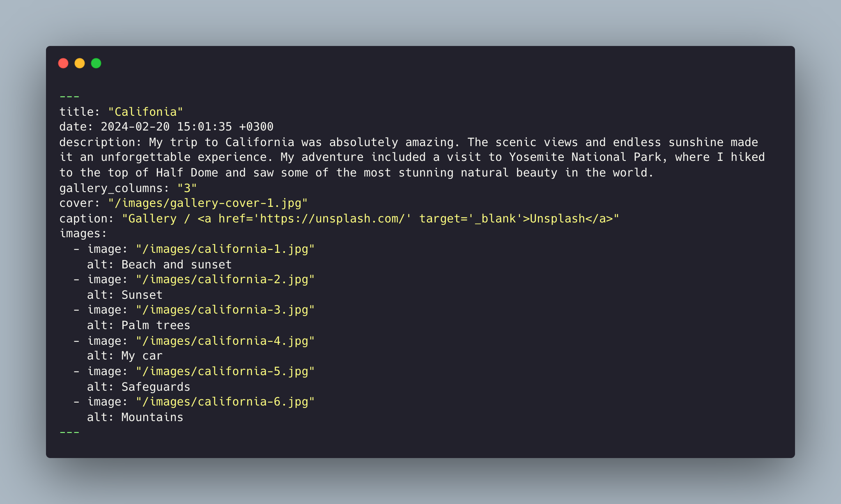Select the california-4.jpg image path

[225, 341]
